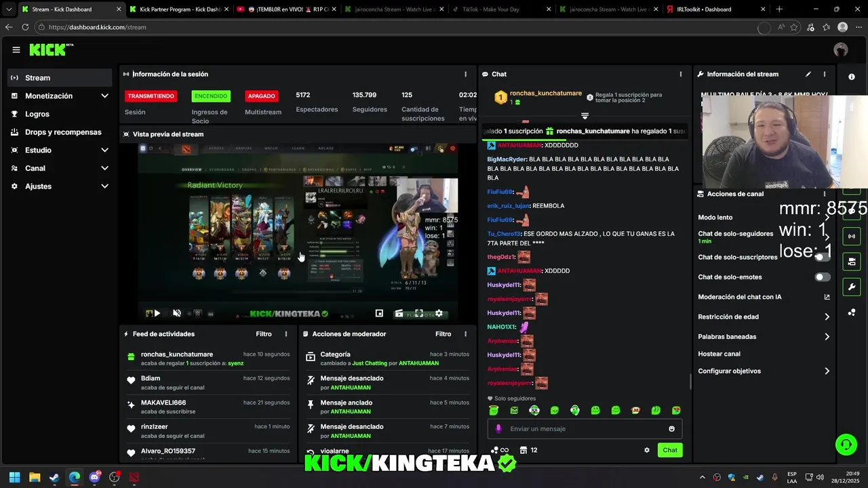
Task: Open File Explorer from taskbar
Action: point(35,477)
